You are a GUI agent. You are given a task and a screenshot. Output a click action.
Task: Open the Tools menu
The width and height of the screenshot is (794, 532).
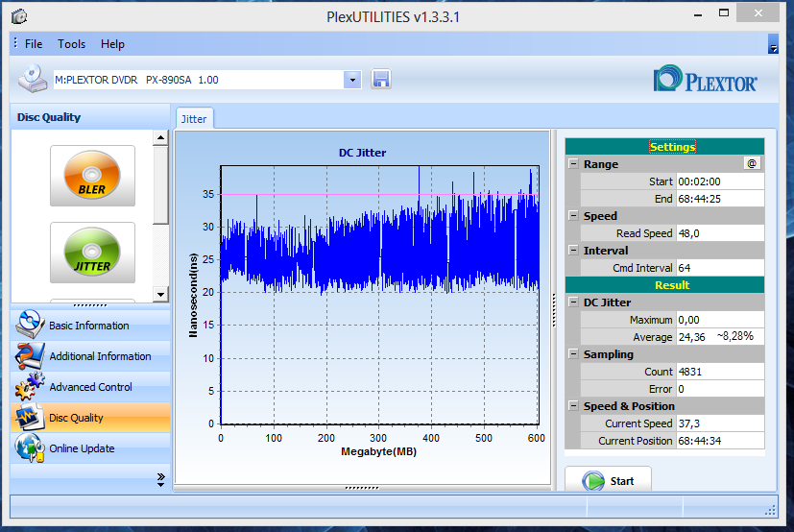(x=71, y=44)
